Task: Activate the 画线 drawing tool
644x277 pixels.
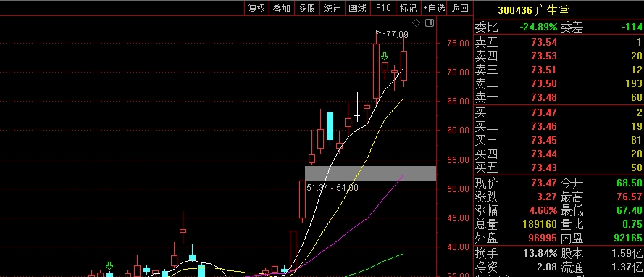Action: (x=357, y=8)
